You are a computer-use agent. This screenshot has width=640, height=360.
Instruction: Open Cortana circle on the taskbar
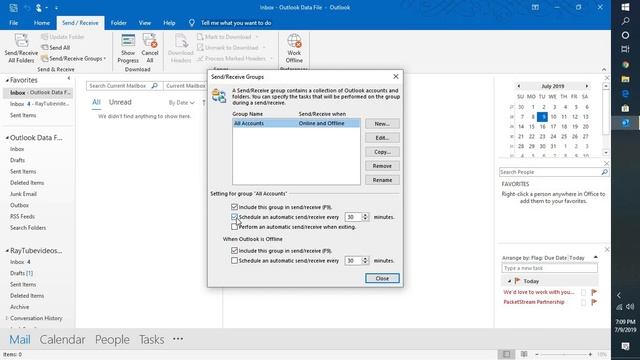tap(625, 36)
